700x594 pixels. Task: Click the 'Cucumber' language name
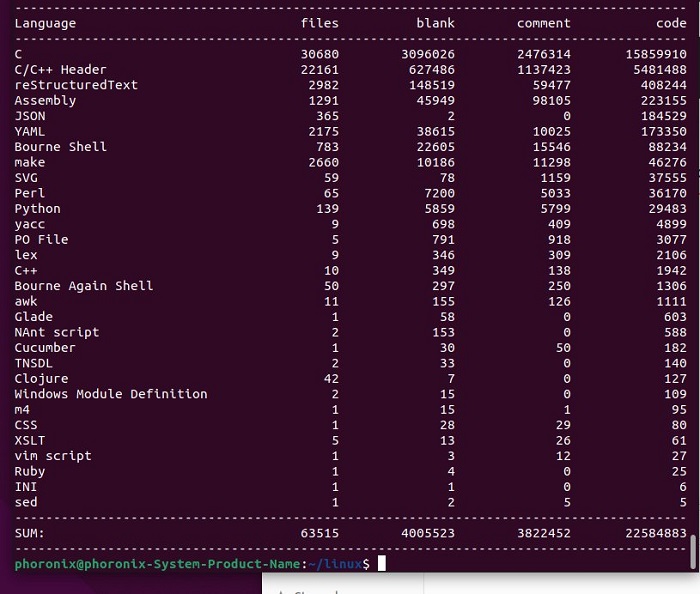(45, 348)
